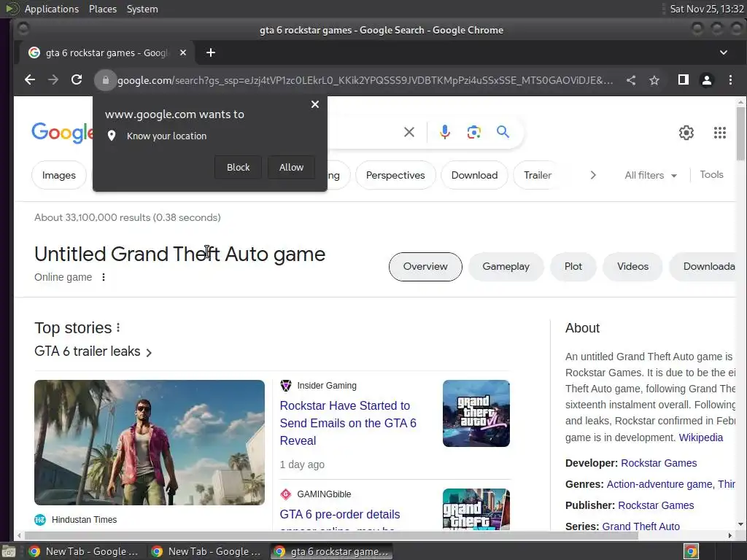Screen dimensions: 747x560
Task: Search by image with the Lens icon
Action: coord(473,132)
